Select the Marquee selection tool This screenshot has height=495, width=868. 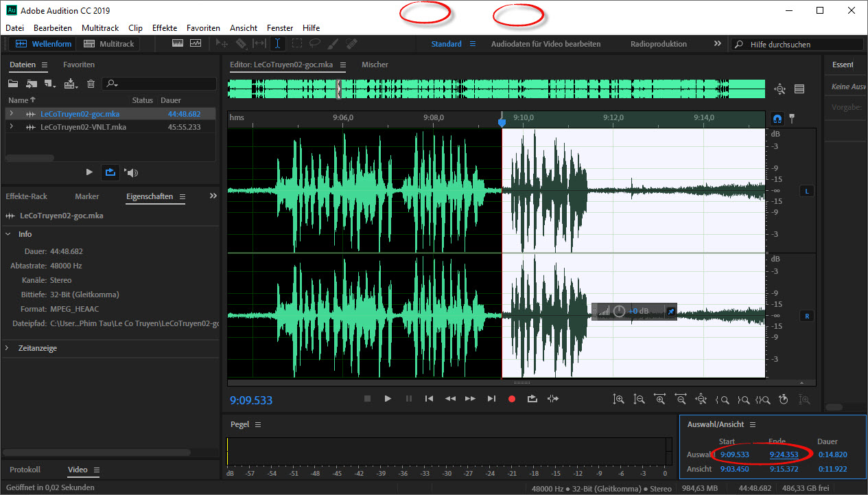tap(296, 43)
